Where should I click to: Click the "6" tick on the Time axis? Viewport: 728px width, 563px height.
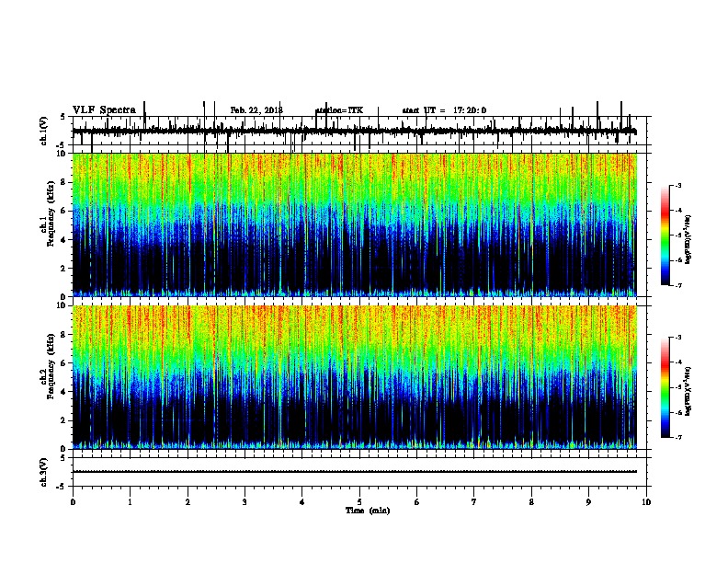(417, 502)
